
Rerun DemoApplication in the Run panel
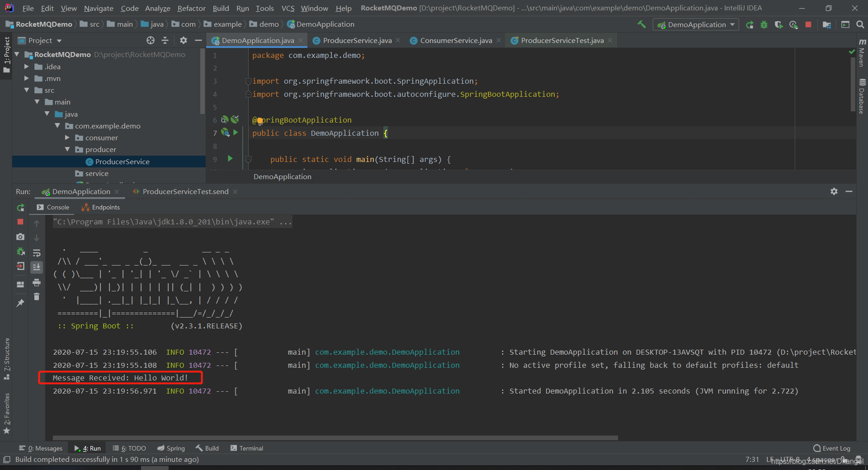pyautogui.click(x=20, y=208)
